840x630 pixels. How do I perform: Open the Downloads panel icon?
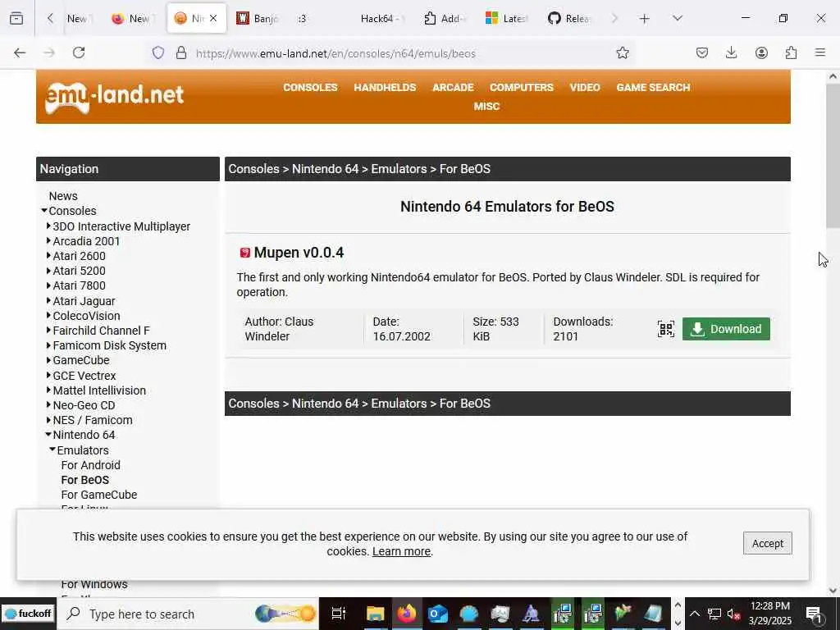[x=731, y=52]
